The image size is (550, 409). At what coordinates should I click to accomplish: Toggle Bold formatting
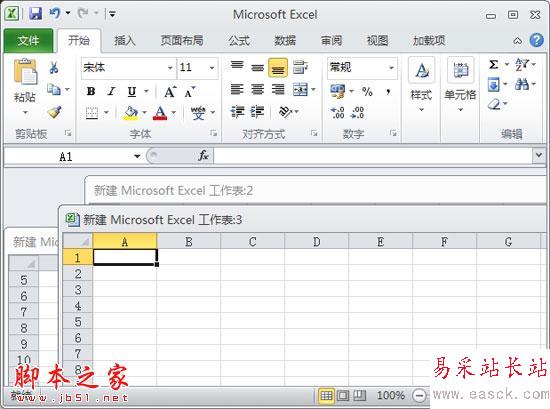91,92
